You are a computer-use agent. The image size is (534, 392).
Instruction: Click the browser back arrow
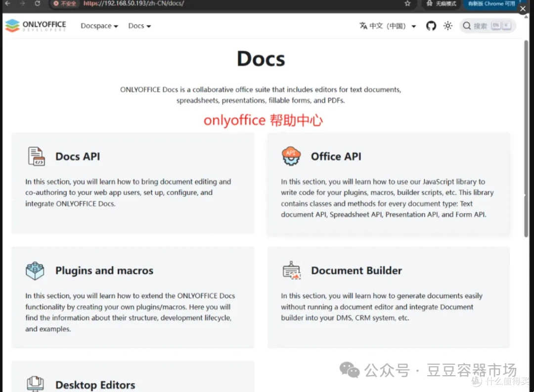[x=7, y=3]
